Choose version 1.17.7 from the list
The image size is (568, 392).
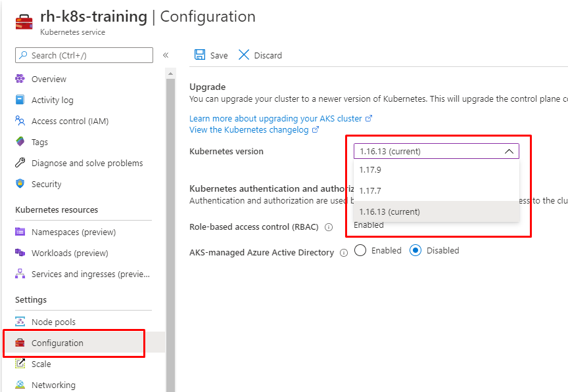436,191
